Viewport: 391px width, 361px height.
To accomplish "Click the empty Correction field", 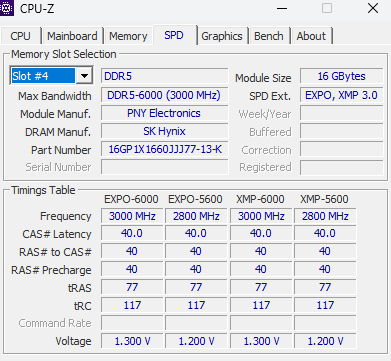I will [x=341, y=149].
